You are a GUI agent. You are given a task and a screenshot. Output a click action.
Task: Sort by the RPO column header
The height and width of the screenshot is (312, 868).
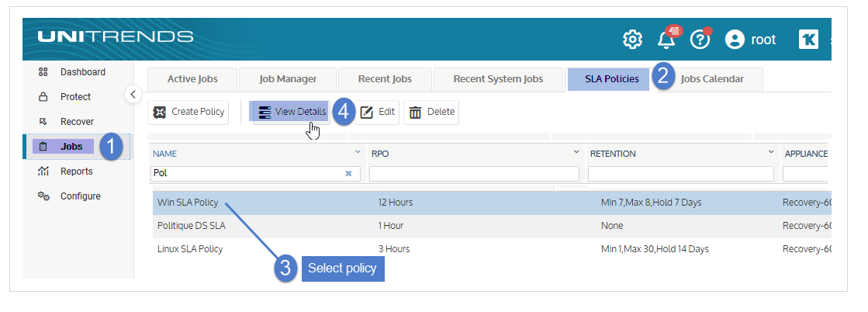[x=380, y=154]
